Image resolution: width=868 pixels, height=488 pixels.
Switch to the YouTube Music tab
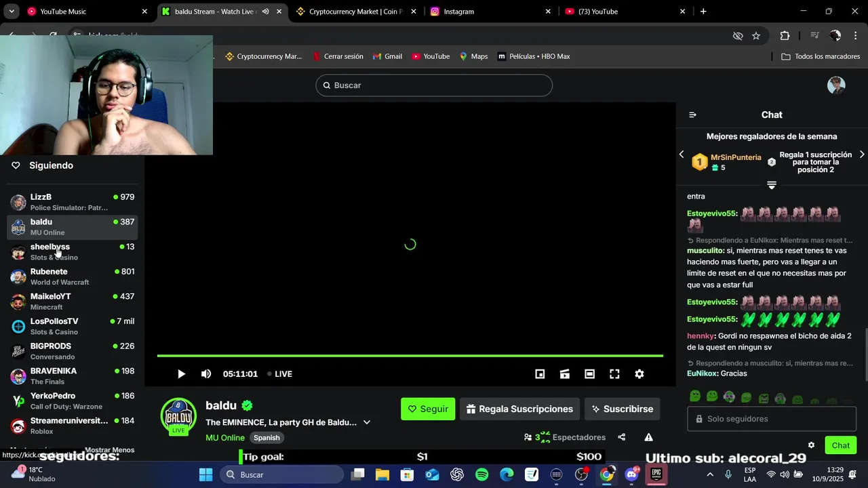click(87, 12)
